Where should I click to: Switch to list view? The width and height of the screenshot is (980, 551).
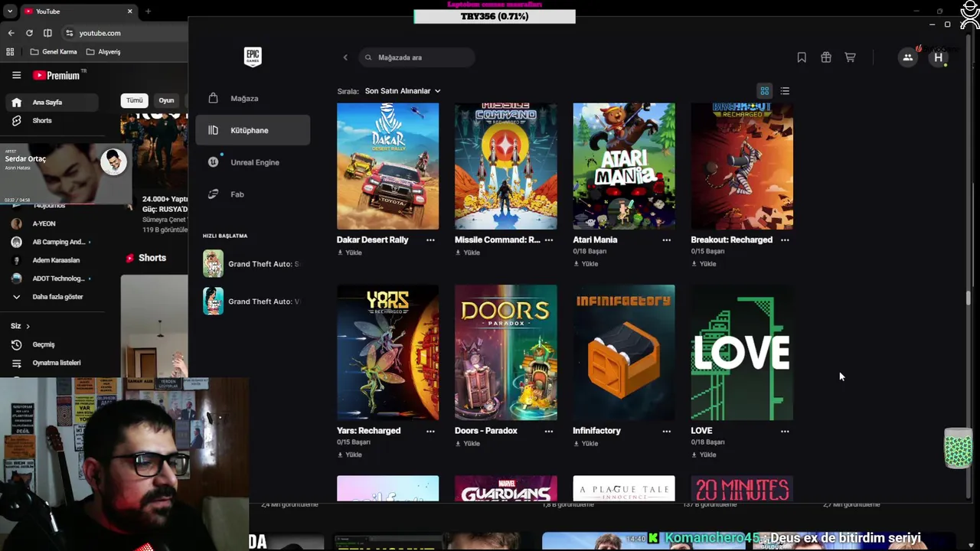pos(785,91)
